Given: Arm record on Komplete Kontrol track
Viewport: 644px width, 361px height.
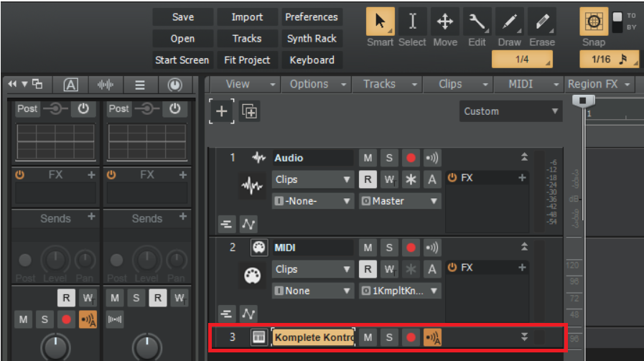Looking at the screenshot, I should [x=411, y=337].
